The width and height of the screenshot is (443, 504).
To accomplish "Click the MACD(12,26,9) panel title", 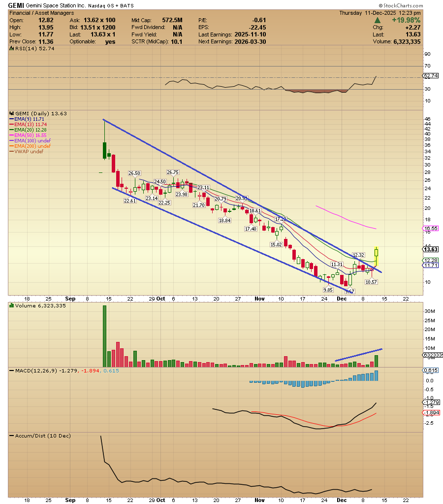I will click(67, 370).
